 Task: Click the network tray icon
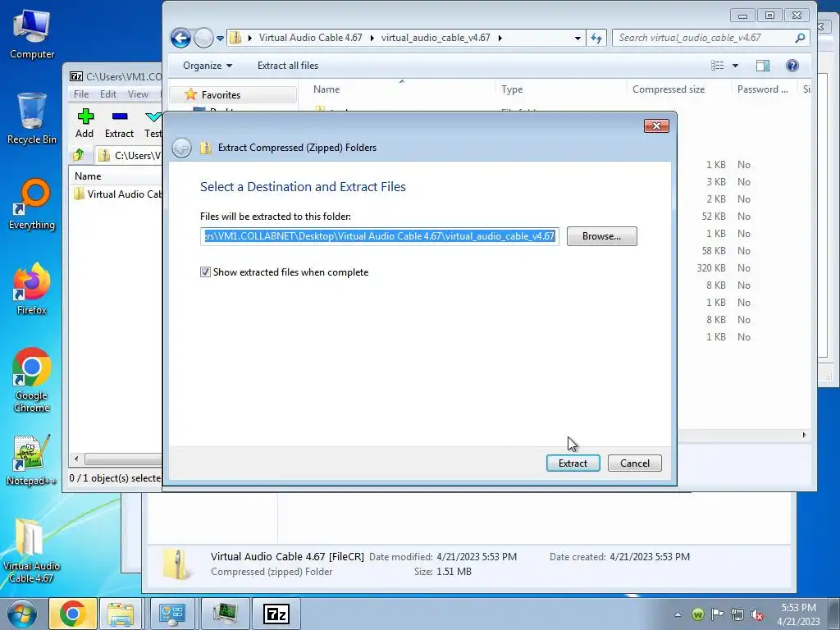[x=737, y=614]
